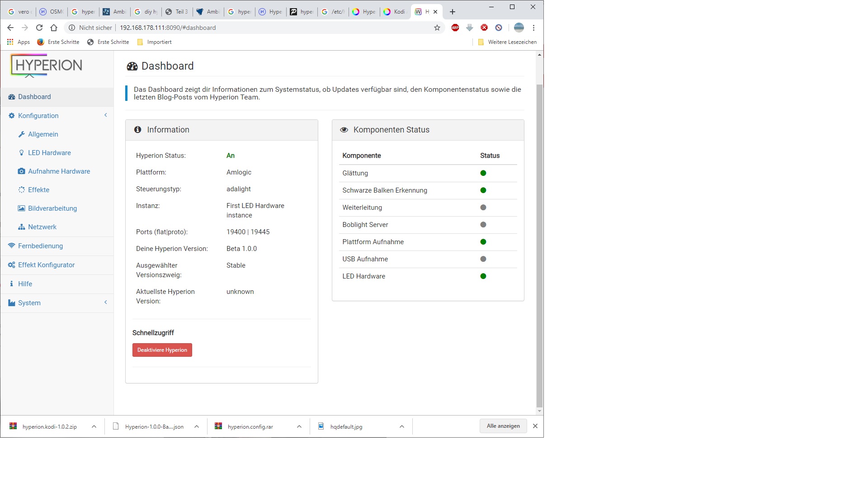
Task: Open the Dashboard sidebar item
Action: coord(57,97)
